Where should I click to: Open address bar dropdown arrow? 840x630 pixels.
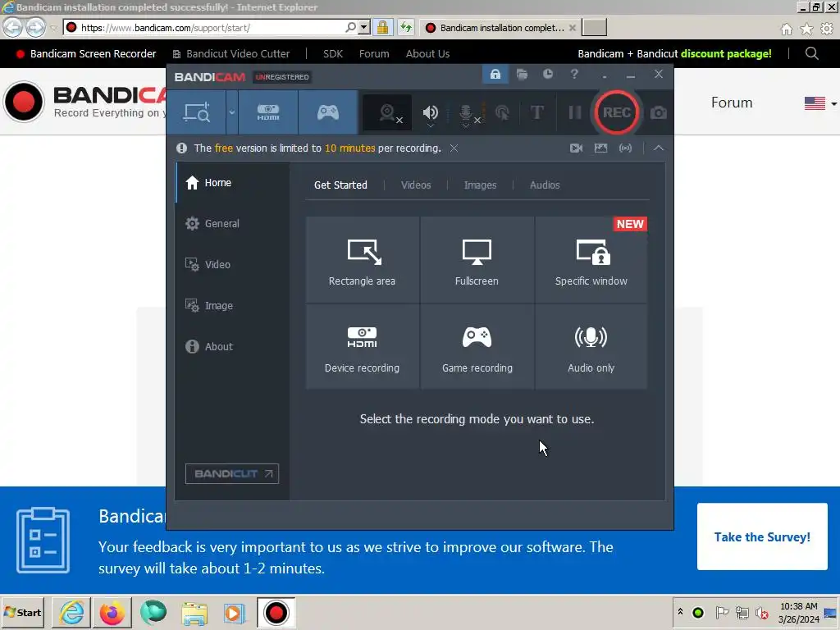click(x=363, y=27)
